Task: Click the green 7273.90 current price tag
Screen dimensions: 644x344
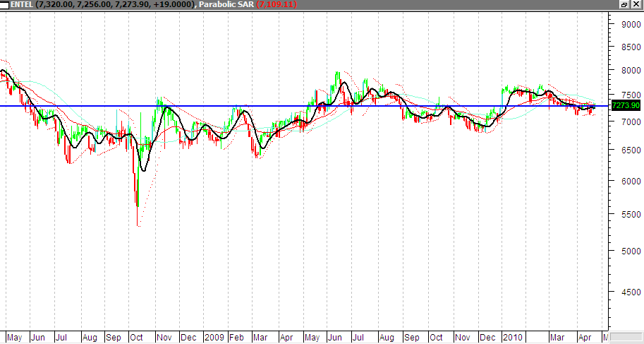Action: point(624,106)
